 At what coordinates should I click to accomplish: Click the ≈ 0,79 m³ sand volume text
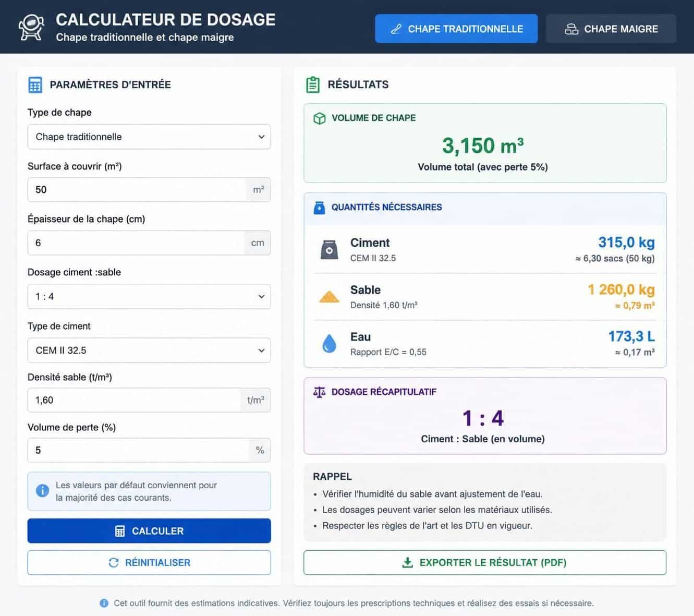click(x=635, y=306)
